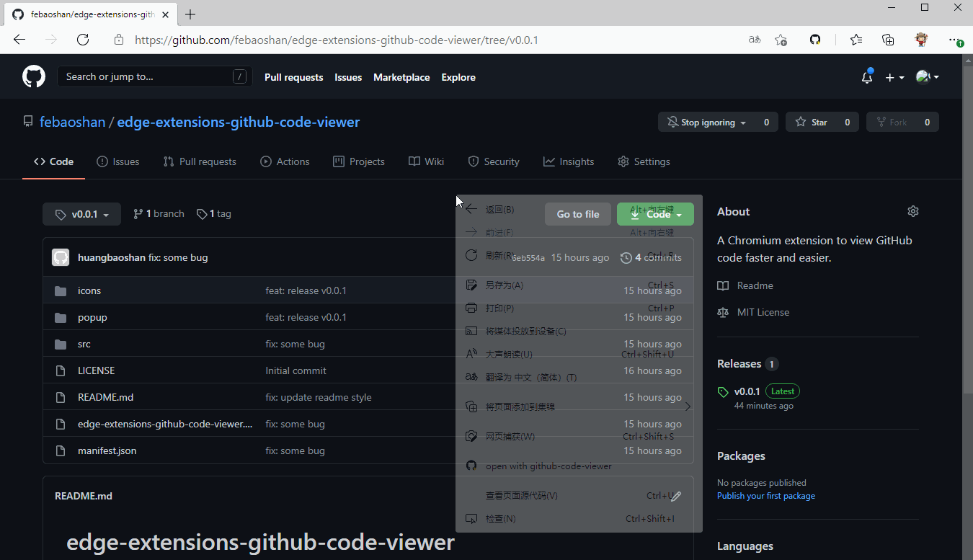Click the Fork button
The width and height of the screenshot is (973, 560).
pos(891,123)
